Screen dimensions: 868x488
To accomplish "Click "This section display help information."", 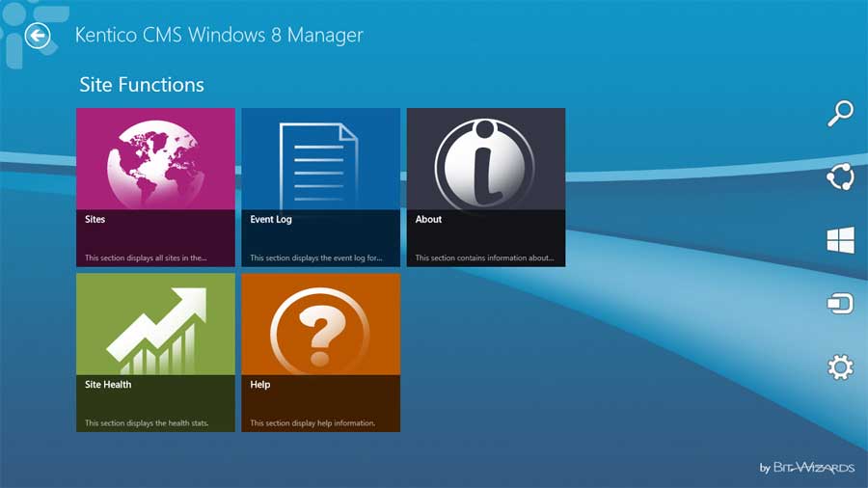I will coord(312,423).
